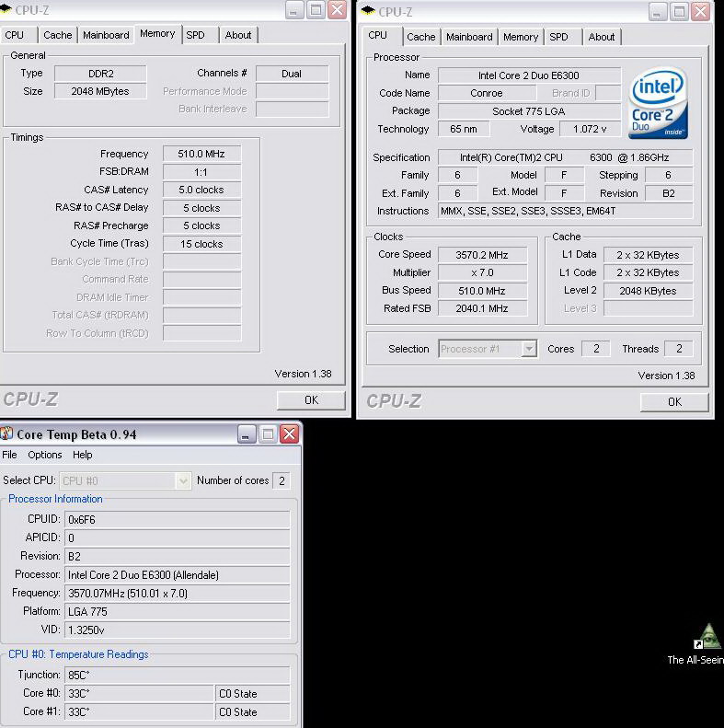
Task: Switch to Memory tab in right CPU-Z window
Action: coord(521,37)
